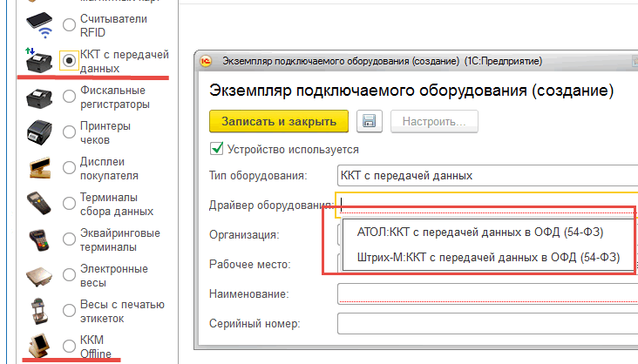638x364 pixels.
Task: Click the data collection terminal icon
Action: click(39, 203)
